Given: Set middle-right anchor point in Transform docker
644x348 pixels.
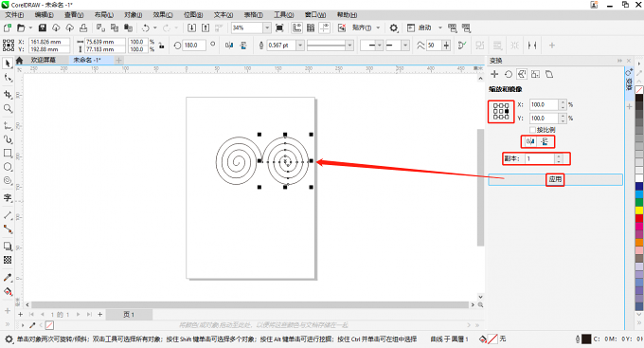Looking at the screenshot, I should pos(507,111).
